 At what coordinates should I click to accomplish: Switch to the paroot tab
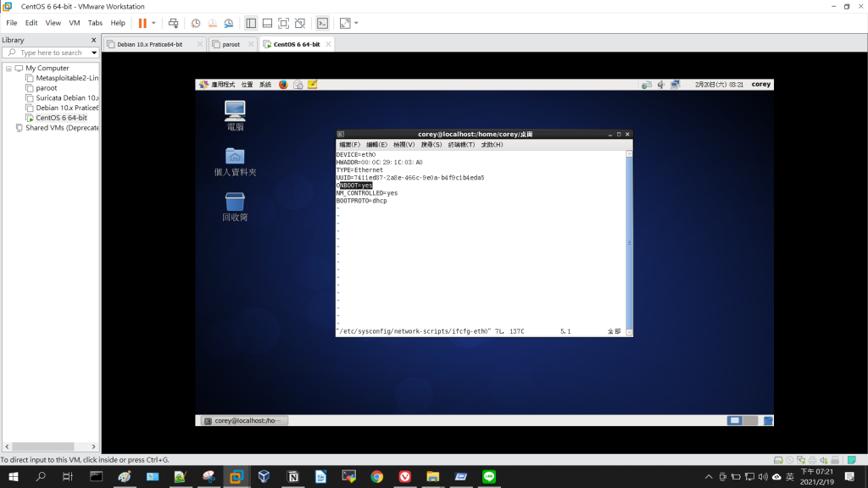coord(231,44)
